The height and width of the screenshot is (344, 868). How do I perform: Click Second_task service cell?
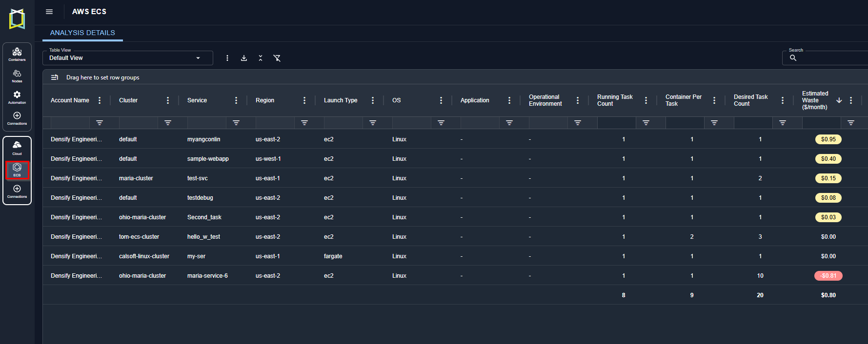click(x=204, y=217)
